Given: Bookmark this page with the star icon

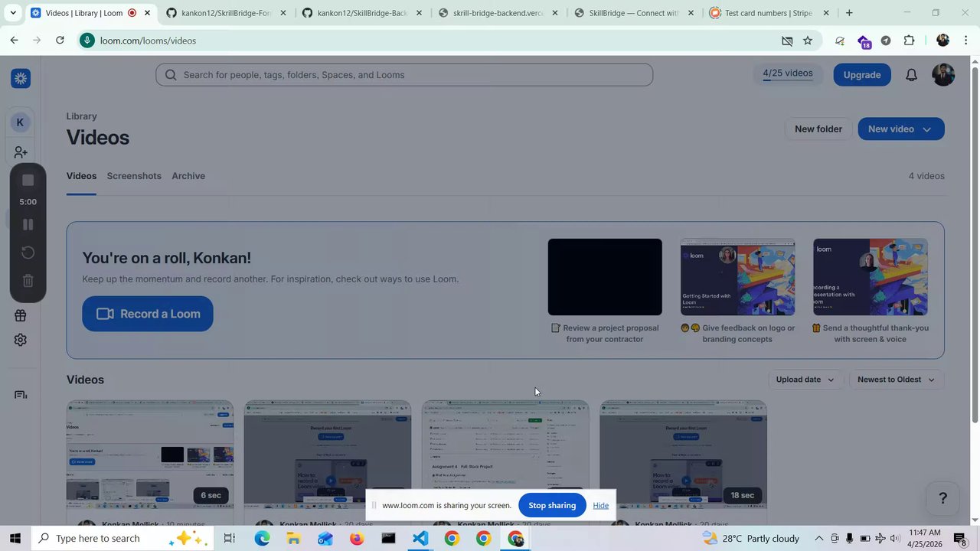Looking at the screenshot, I should coord(807,41).
